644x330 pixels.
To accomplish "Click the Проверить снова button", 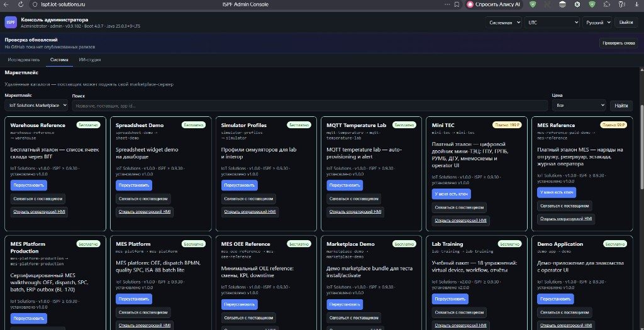I will point(619,43).
